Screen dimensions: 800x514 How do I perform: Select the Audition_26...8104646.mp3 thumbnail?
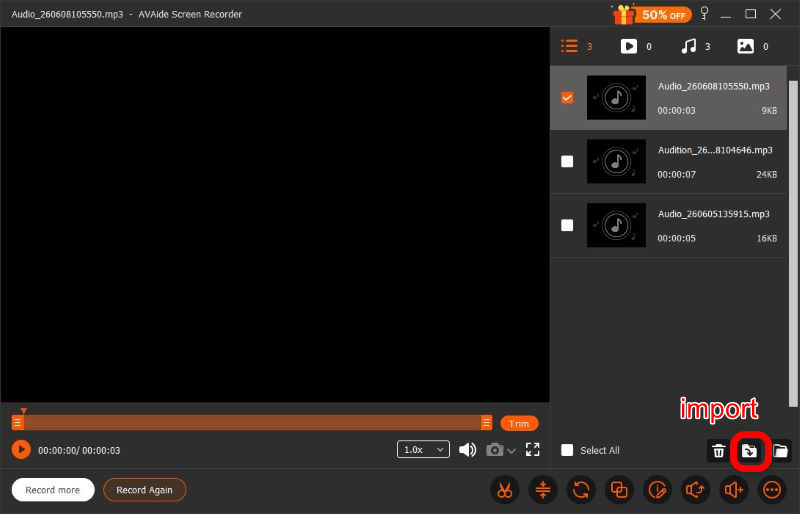(x=616, y=161)
